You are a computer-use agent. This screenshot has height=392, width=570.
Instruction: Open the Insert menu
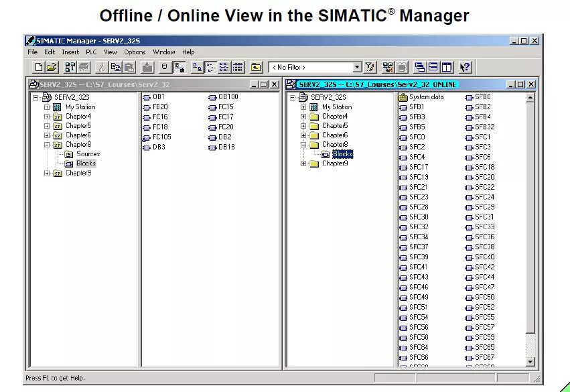click(70, 52)
